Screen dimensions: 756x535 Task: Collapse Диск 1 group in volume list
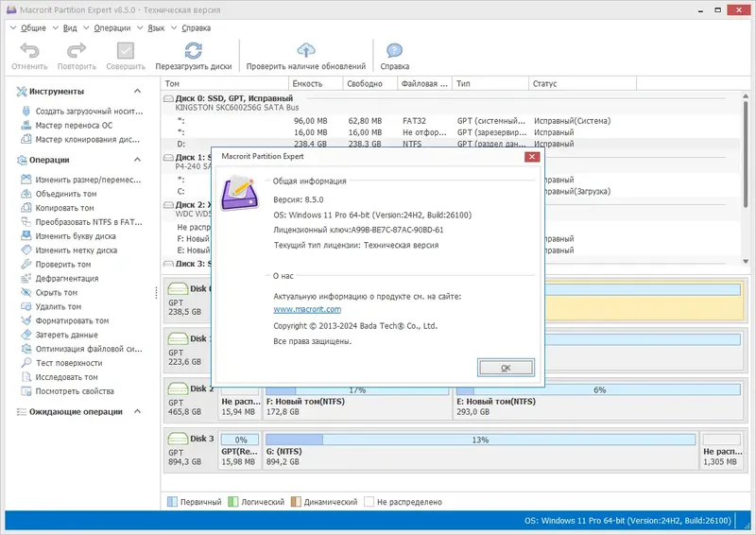[168, 157]
